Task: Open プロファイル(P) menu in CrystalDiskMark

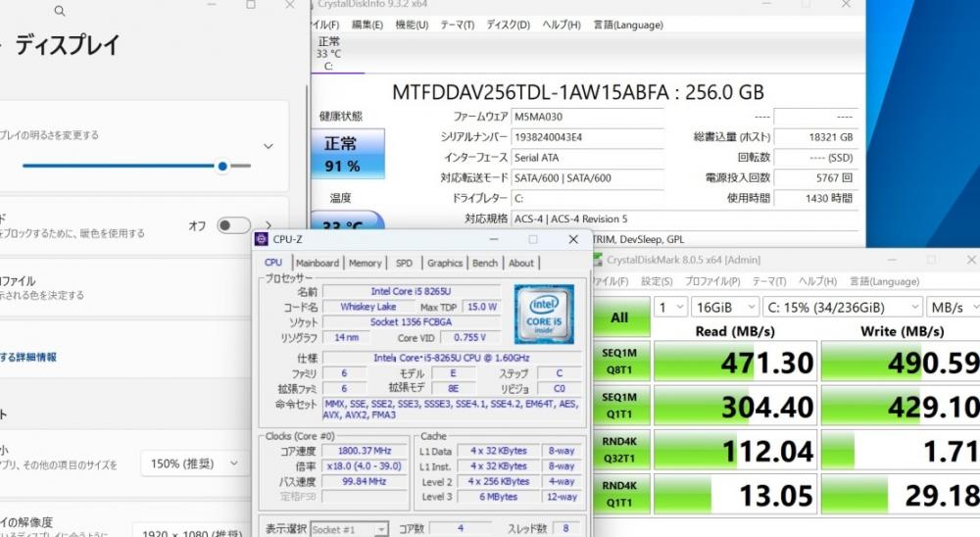Action: (x=712, y=281)
